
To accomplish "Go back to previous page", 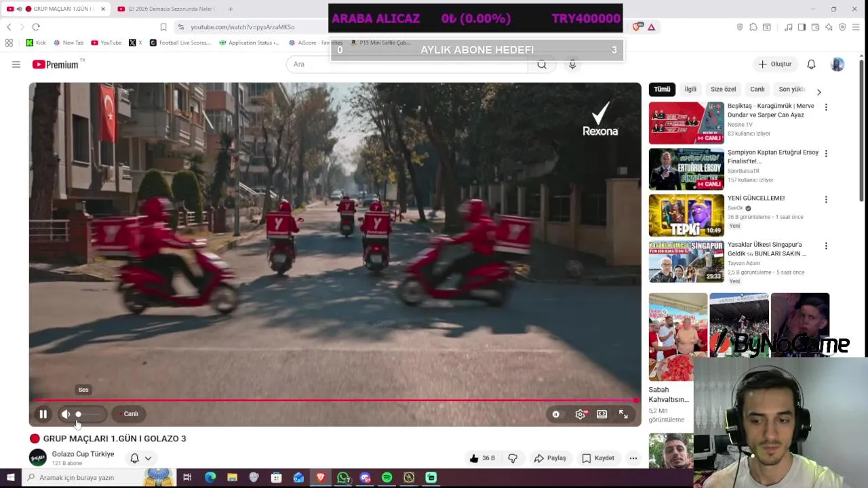I will click(x=9, y=27).
